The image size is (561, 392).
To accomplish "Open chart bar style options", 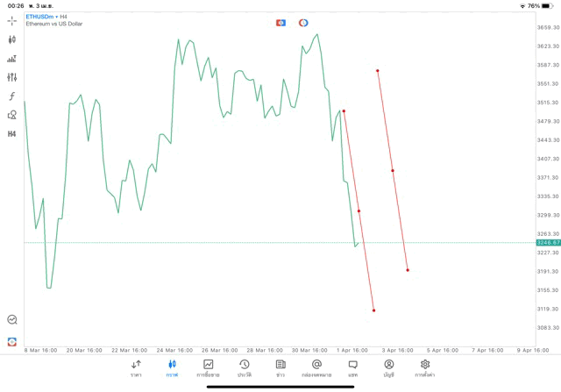I will (11, 59).
